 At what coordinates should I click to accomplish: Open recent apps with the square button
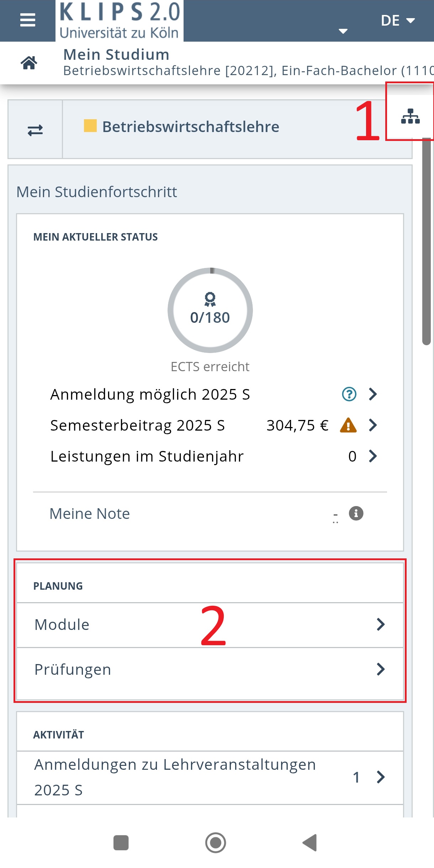click(x=121, y=842)
